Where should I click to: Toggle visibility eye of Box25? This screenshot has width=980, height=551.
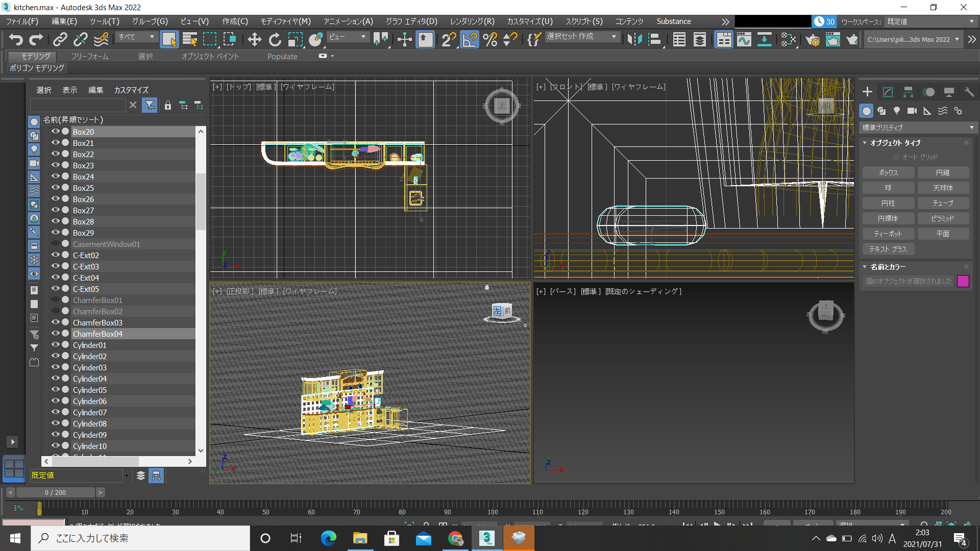coord(55,188)
